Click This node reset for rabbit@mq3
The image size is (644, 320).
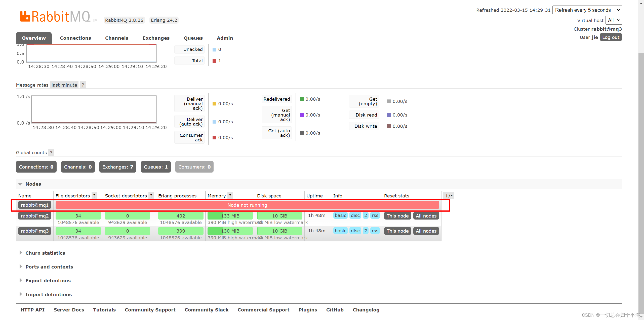coord(397,231)
